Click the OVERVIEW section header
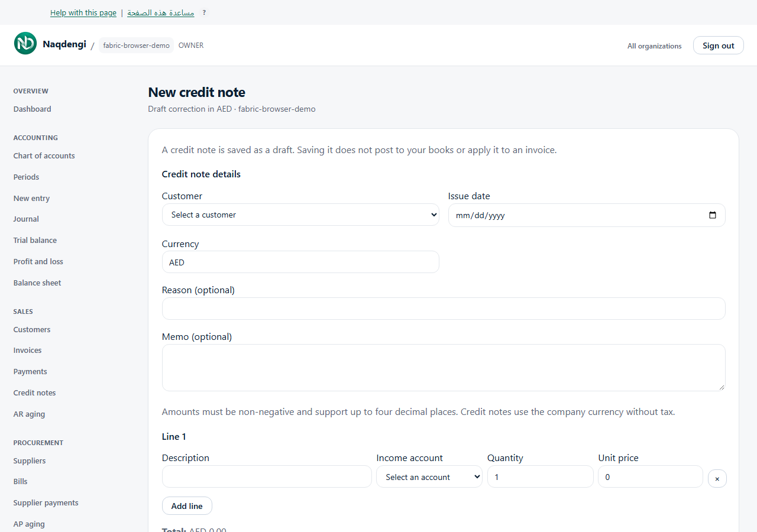 point(31,91)
